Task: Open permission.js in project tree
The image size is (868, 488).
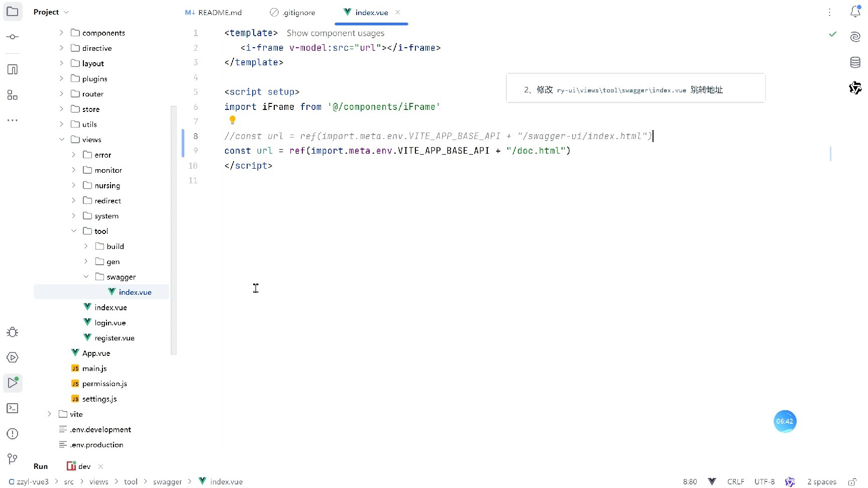Action: click(104, 384)
